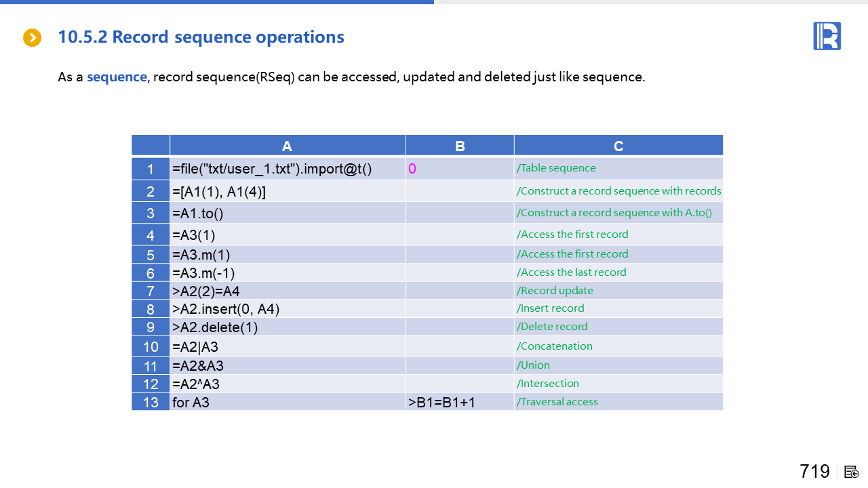Viewport: 868px width, 488px height.
Task: Follow the blue "sequence" hyperlink
Action: [117, 77]
